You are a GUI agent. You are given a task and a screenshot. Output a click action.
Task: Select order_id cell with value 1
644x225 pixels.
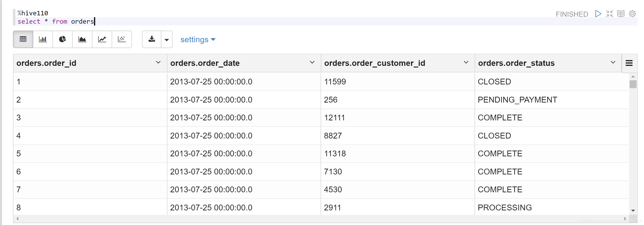[x=90, y=82]
